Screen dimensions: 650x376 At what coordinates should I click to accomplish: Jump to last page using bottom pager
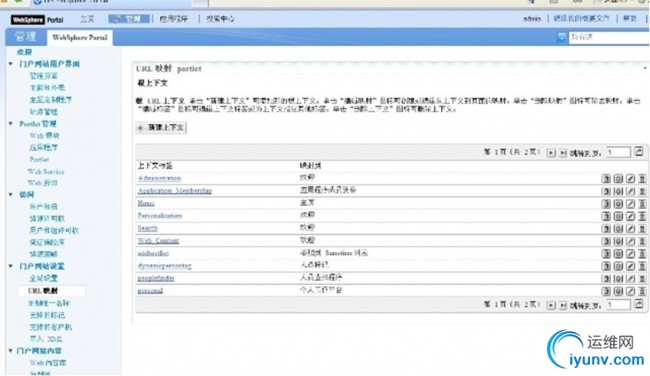point(563,305)
